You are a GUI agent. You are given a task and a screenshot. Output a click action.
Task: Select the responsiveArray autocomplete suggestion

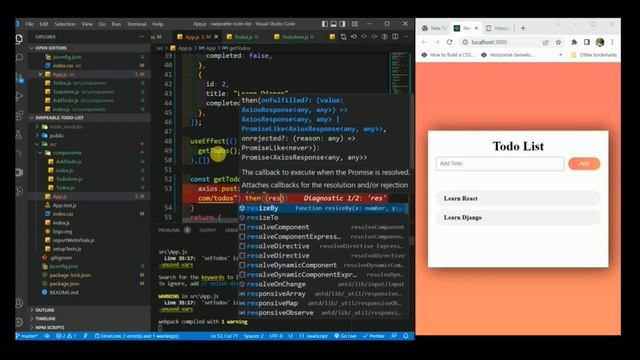(x=323, y=294)
